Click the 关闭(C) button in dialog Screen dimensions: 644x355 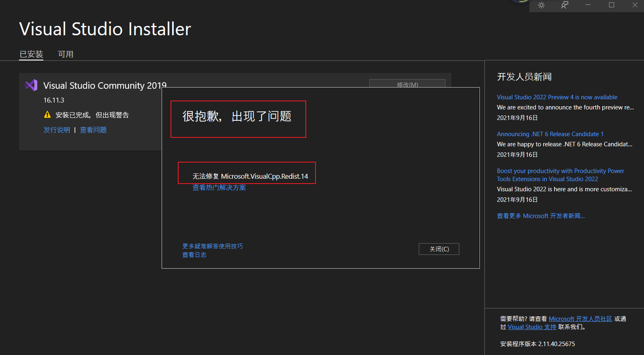tap(439, 249)
